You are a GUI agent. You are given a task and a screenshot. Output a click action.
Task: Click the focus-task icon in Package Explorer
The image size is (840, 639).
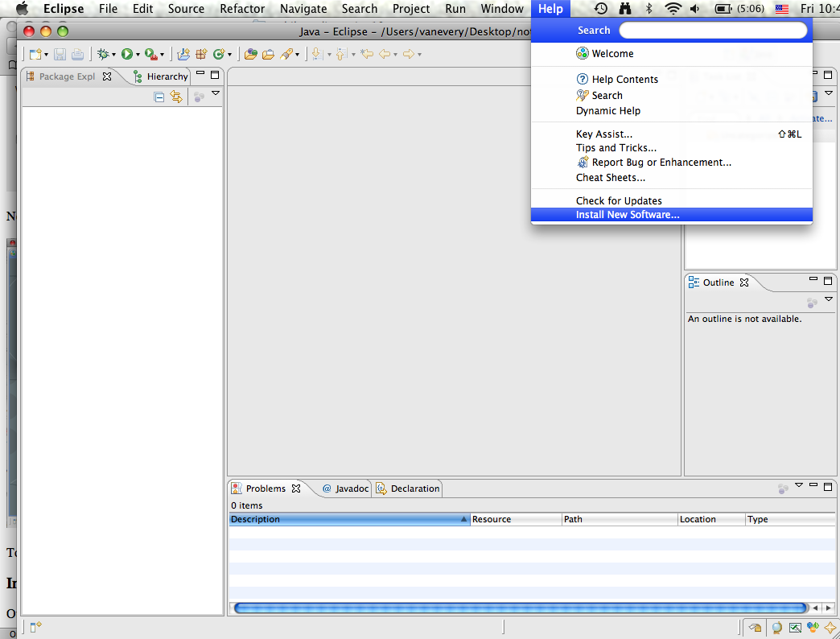click(199, 97)
